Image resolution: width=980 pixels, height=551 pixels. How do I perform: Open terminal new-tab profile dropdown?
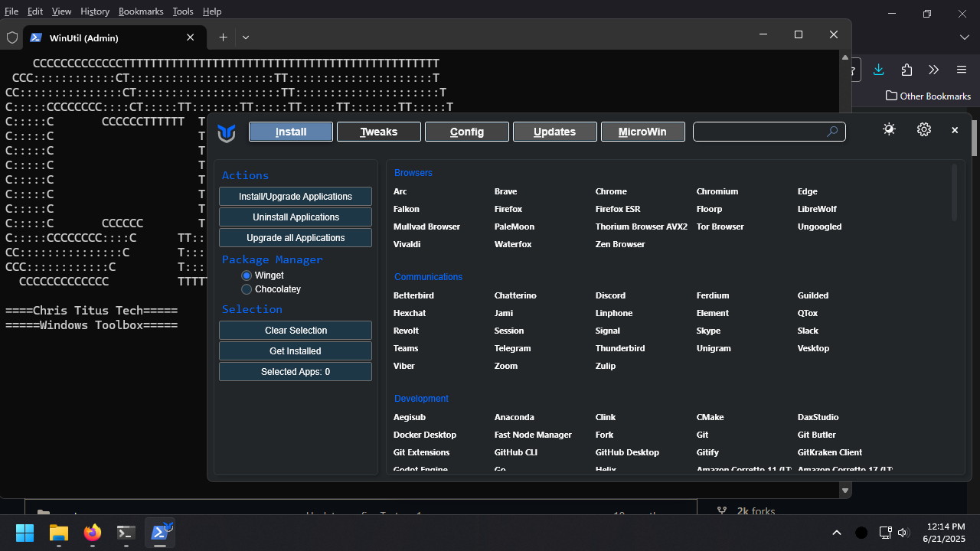click(x=246, y=37)
